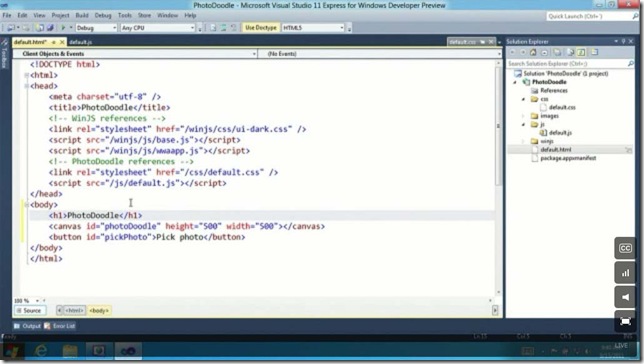The width and height of the screenshot is (644, 364).
Task: Pin the default.html tab
Action: (x=54, y=42)
